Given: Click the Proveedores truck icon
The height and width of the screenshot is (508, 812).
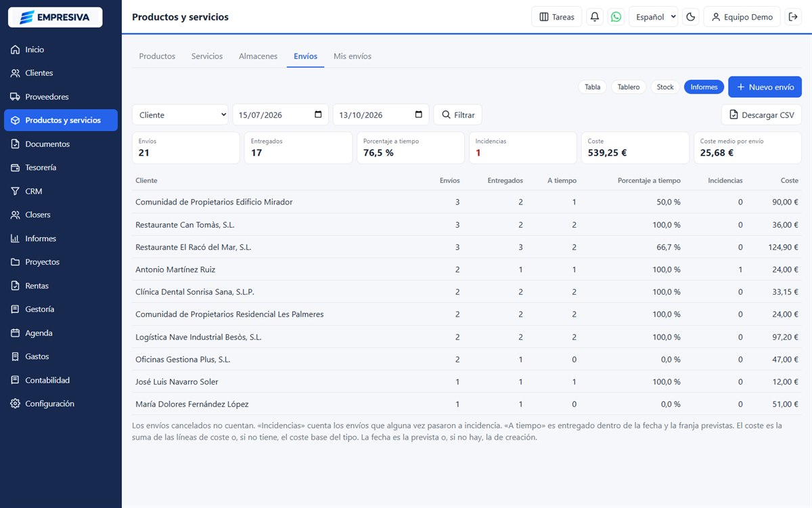Looking at the screenshot, I should pos(16,97).
